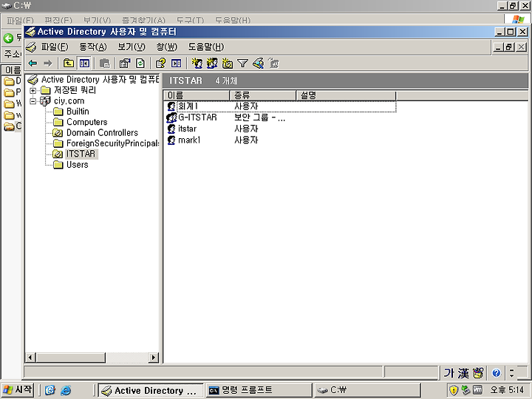Create a new user via toolbar icon
This screenshot has height=399, width=532.
click(197, 64)
